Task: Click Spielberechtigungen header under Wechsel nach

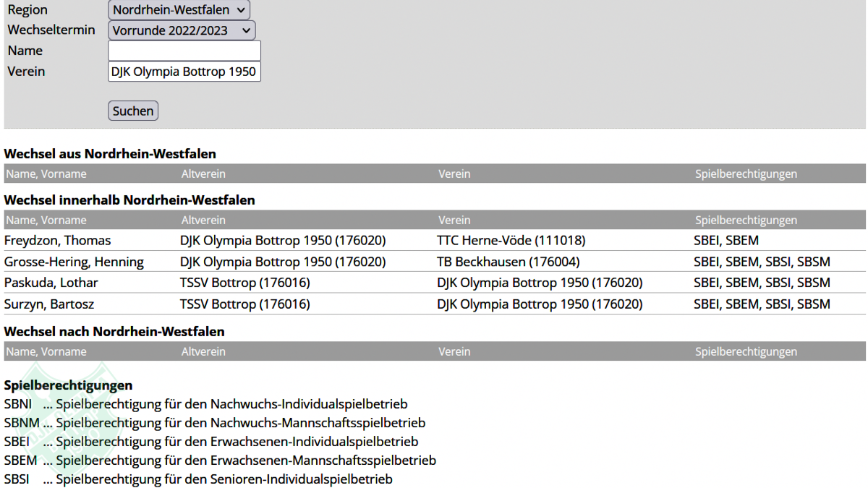Action: (x=746, y=352)
